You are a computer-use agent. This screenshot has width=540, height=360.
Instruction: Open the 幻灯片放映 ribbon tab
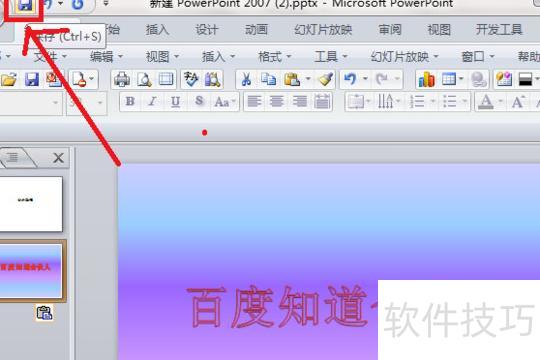click(x=323, y=30)
